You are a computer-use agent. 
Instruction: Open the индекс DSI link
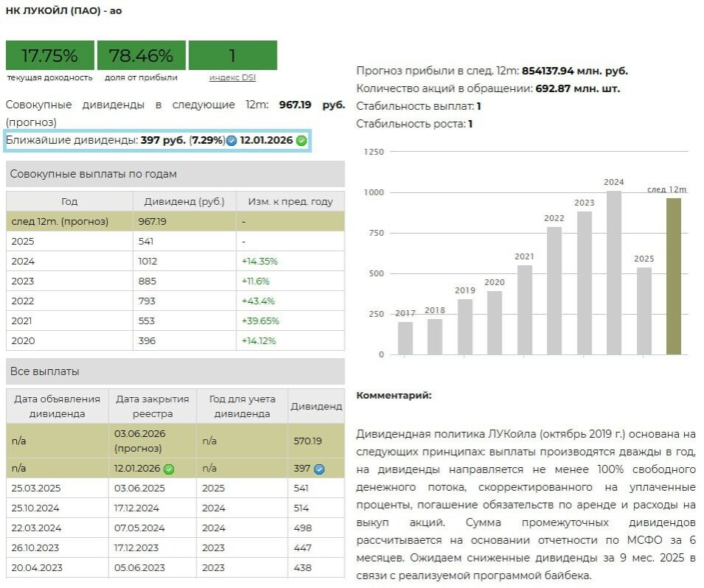click(232, 77)
